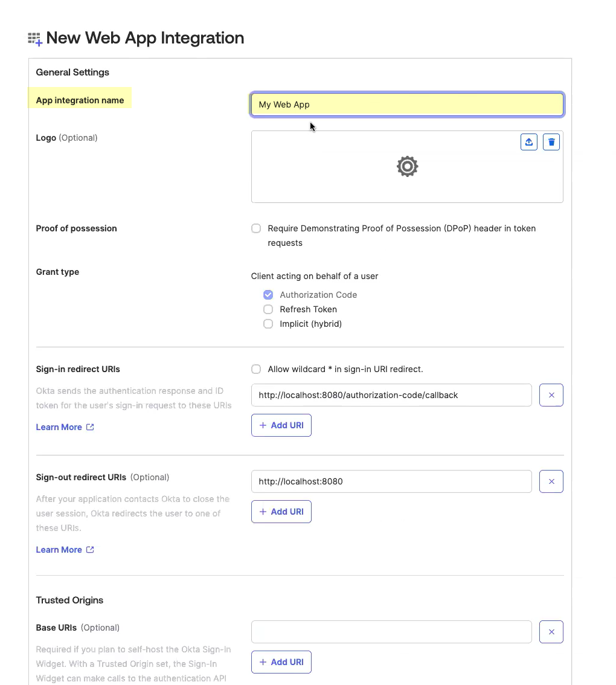Allow wildcard in sign-in URI redirect
Screen dimensions: 616x685
256,369
